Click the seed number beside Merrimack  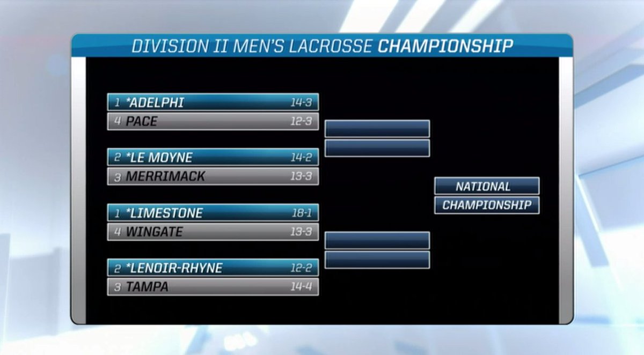point(118,177)
